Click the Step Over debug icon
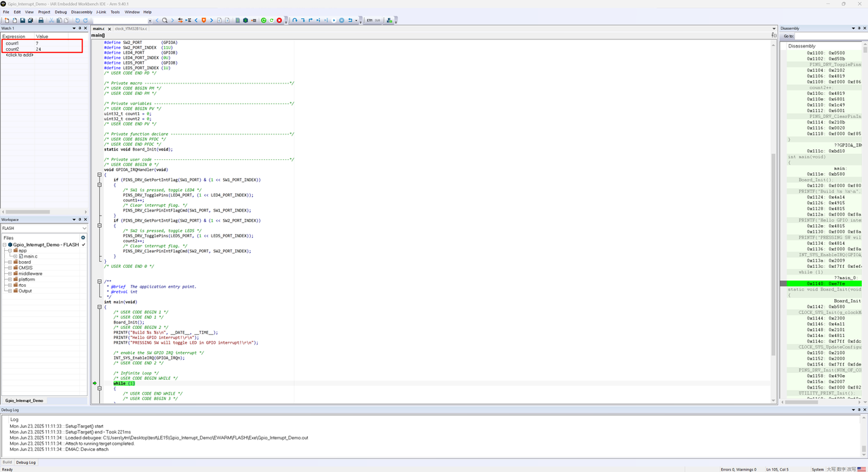Image resolution: width=868 pixels, height=472 pixels. 295,20
